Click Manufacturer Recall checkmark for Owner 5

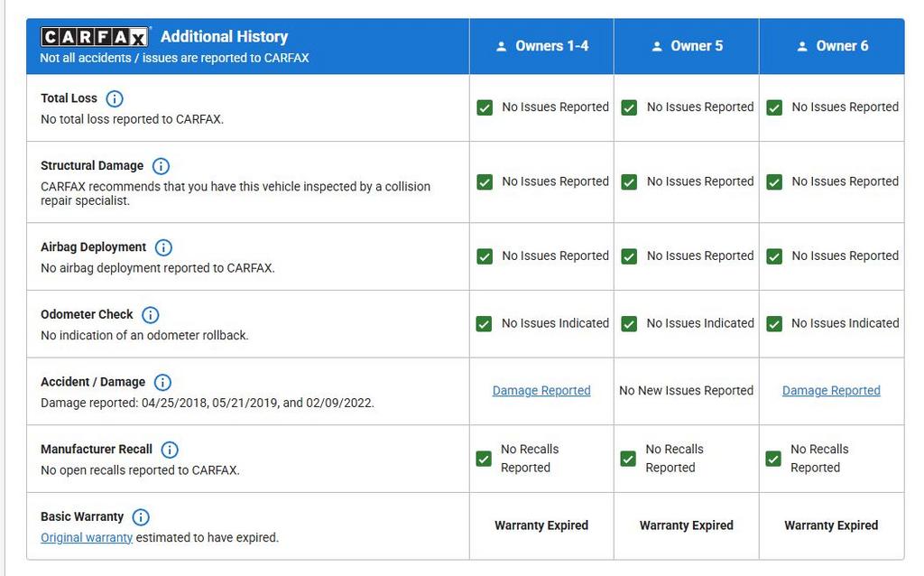click(x=628, y=459)
